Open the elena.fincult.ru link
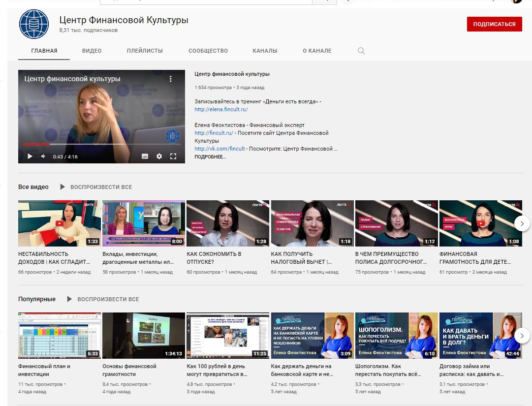 (x=221, y=110)
